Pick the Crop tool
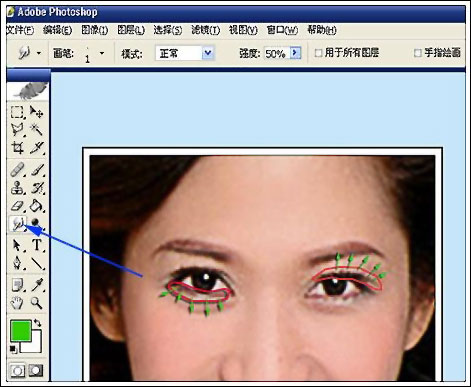This screenshot has height=387, width=471. click(x=17, y=147)
